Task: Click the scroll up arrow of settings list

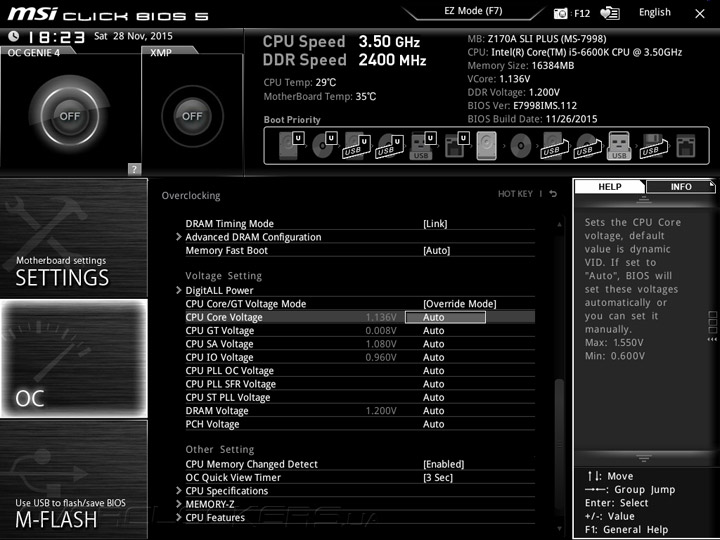Action: coord(559,224)
